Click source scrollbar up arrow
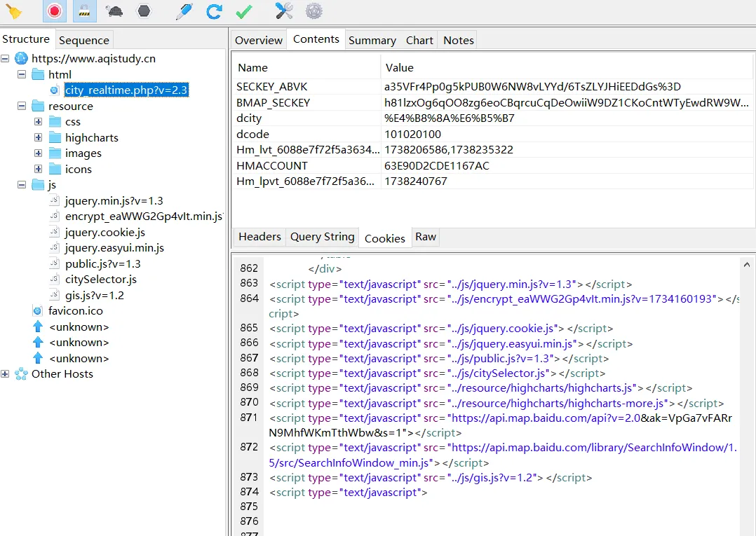Image resolution: width=756 pixels, height=536 pixels. tap(746, 264)
